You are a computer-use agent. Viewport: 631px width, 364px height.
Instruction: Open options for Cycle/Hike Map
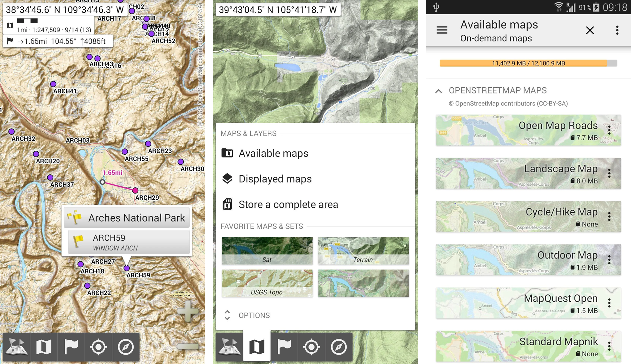609,216
